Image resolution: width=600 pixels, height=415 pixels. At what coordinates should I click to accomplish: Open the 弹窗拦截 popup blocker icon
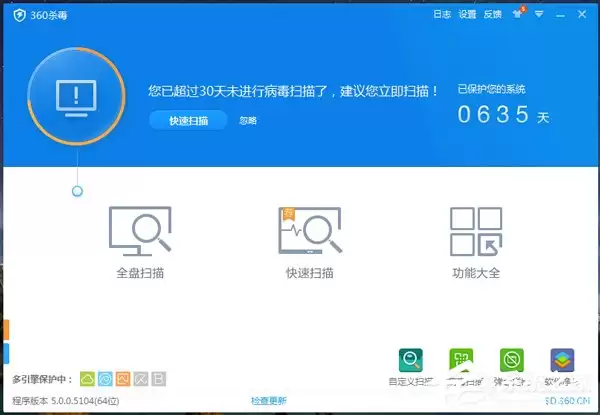[x=511, y=361]
